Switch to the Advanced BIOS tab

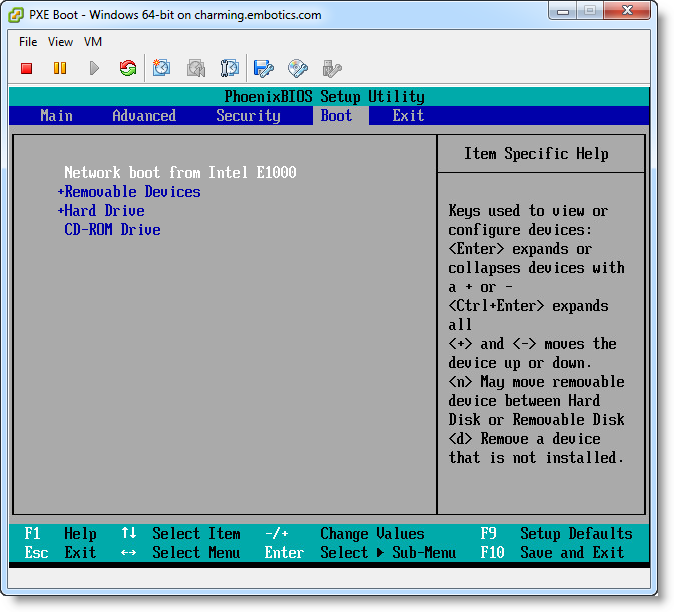coord(144,116)
